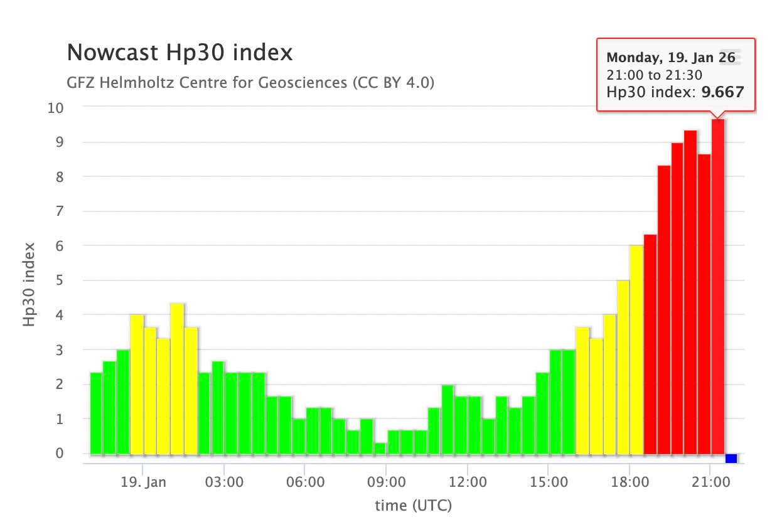Click the first red bar after 18:00

point(650,344)
